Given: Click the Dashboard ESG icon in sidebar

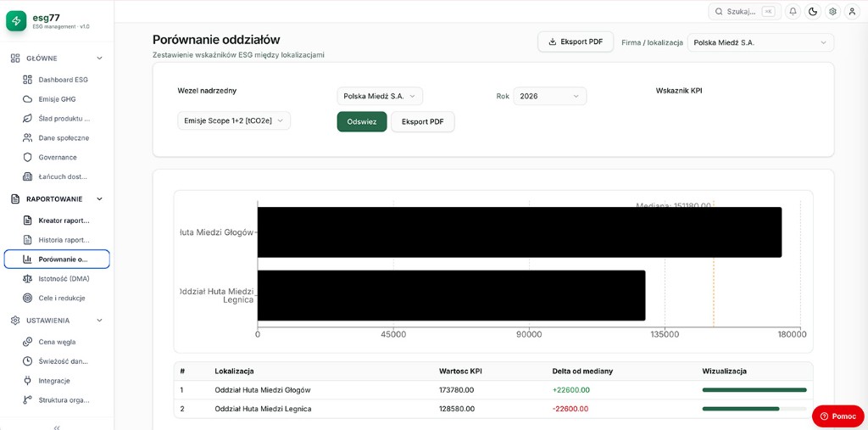Looking at the screenshot, I should [x=28, y=80].
